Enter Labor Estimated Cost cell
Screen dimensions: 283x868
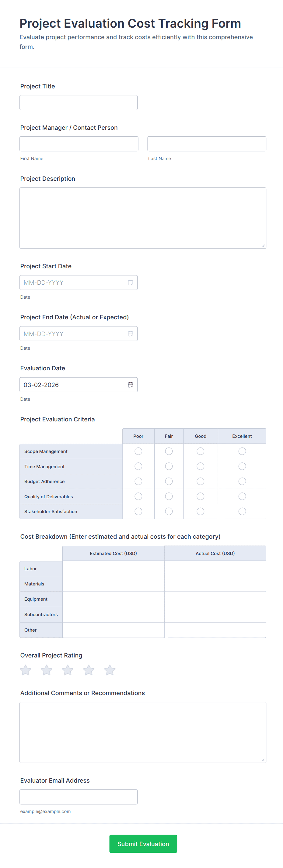pos(113,568)
